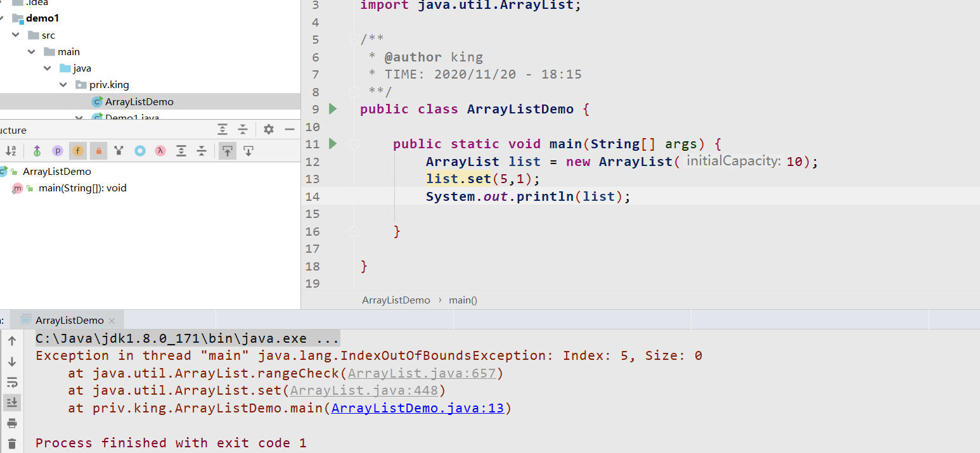Open the ArrayListDemo.java:13 stack trace link
The image size is (980, 453).
pyautogui.click(x=417, y=409)
